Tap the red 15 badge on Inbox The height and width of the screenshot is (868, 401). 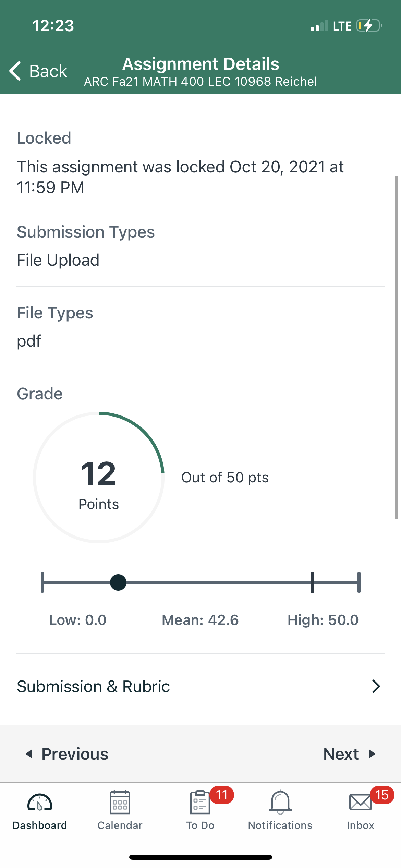[382, 795]
